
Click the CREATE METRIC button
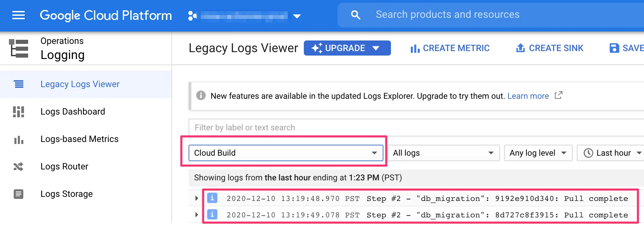click(x=450, y=48)
